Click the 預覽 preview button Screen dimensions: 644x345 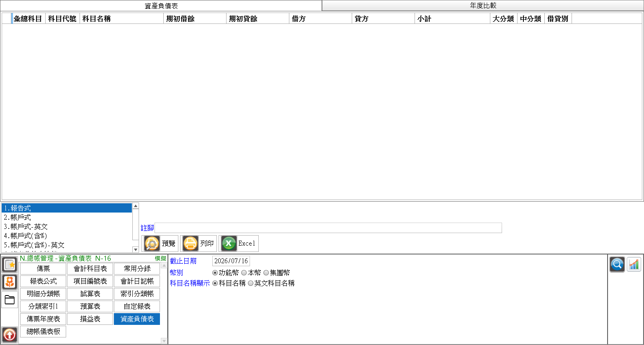160,244
